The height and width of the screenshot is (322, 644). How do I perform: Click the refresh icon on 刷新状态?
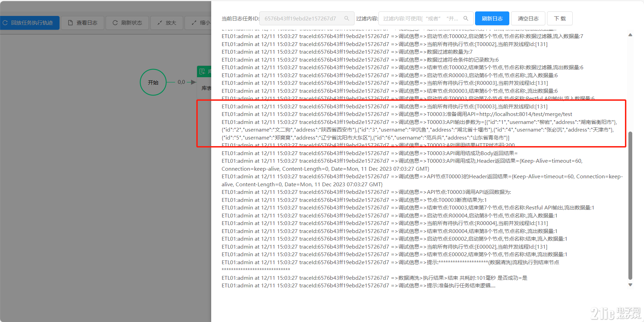click(x=115, y=23)
